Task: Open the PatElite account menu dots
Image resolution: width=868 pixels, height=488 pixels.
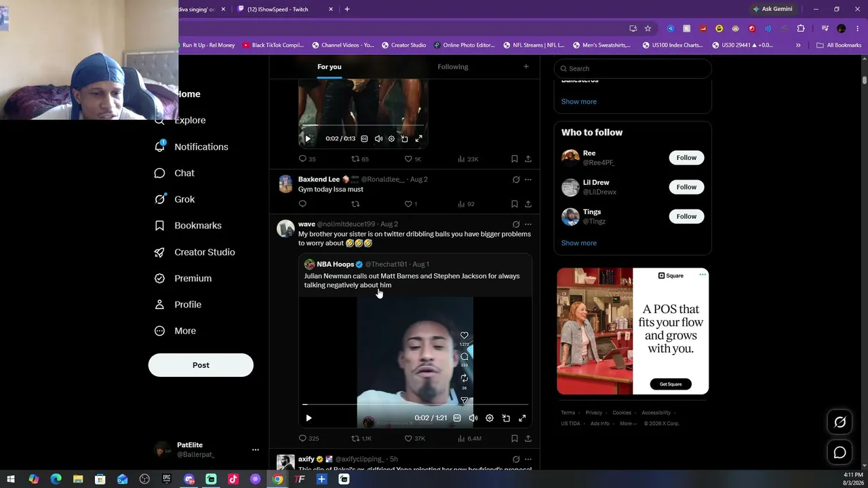Action: click(256, 450)
